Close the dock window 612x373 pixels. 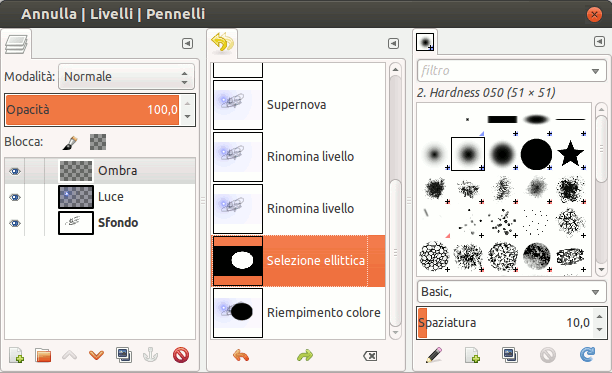coord(594,15)
